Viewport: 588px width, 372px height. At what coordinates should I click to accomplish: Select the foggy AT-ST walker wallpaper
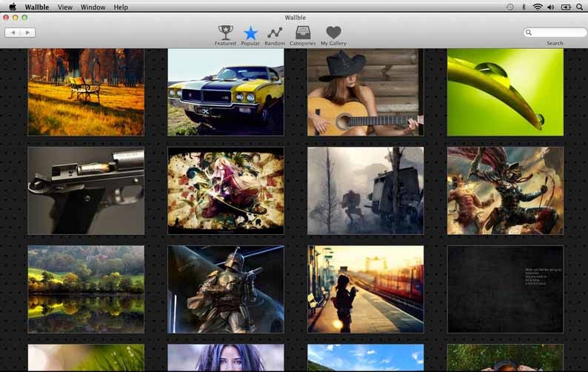coord(366,190)
